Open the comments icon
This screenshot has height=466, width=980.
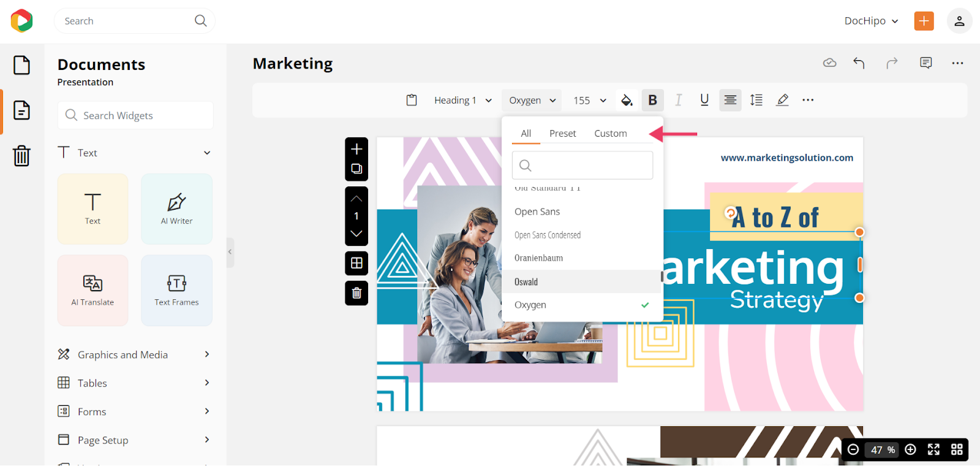(925, 63)
